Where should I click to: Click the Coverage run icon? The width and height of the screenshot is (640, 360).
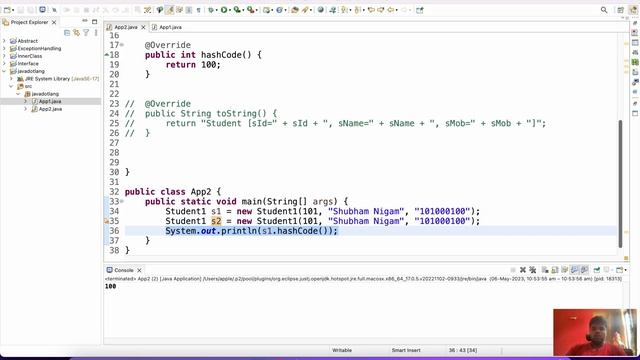[236, 10]
